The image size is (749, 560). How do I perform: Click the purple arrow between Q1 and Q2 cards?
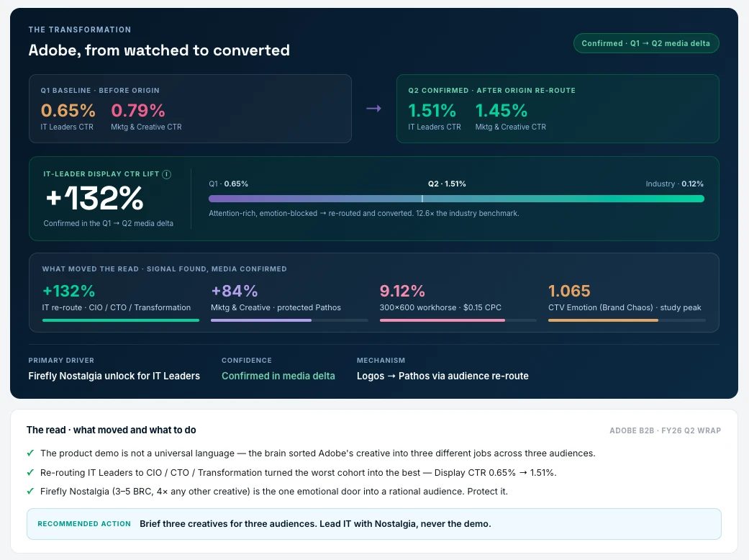tap(373, 109)
